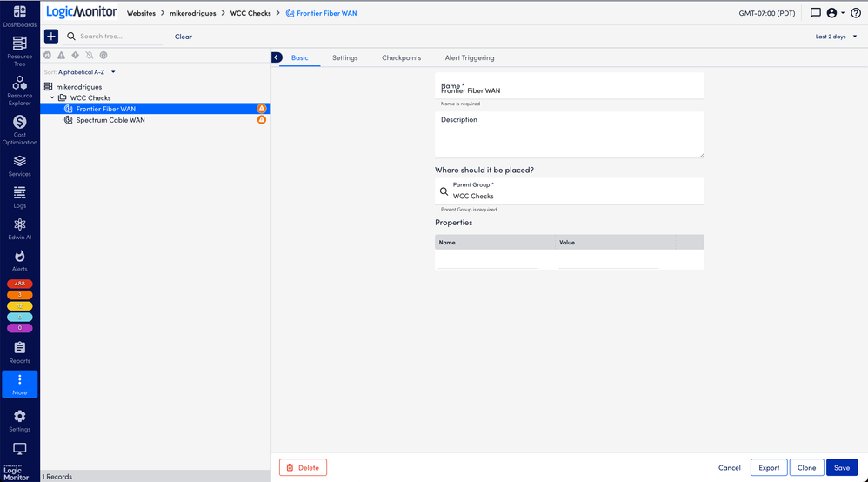Screen dimensions: 868x482
Task: Click Websites in the breadcrumb
Action: pos(141,13)
